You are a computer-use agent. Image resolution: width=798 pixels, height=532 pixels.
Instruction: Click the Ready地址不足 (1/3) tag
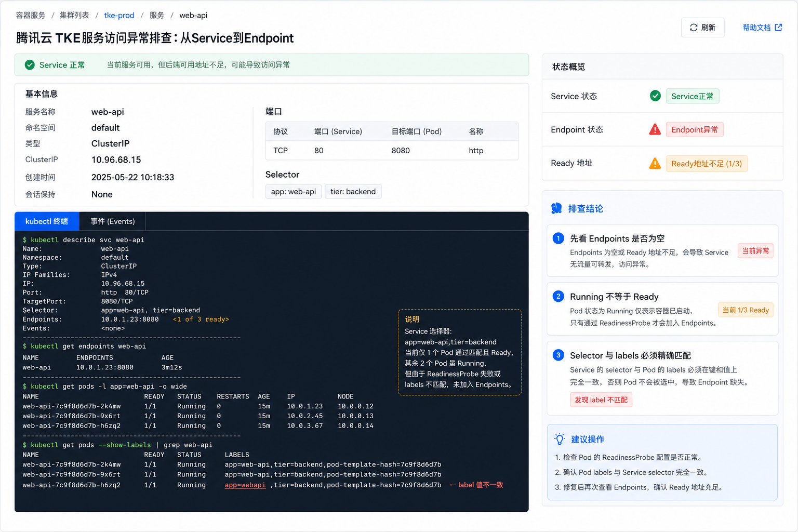click(707, 164)
